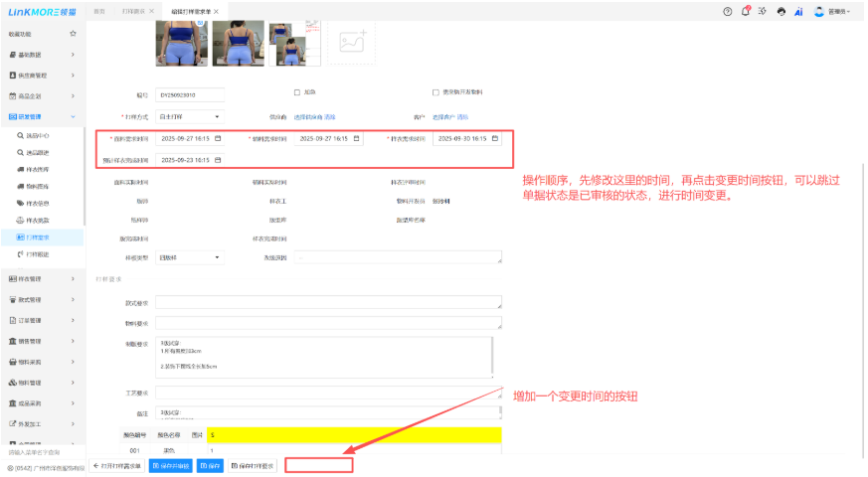The width and height of the screenshot is (868, 477).
Task: Click the 款式要求 text field
Action: [x=328, y=302]
